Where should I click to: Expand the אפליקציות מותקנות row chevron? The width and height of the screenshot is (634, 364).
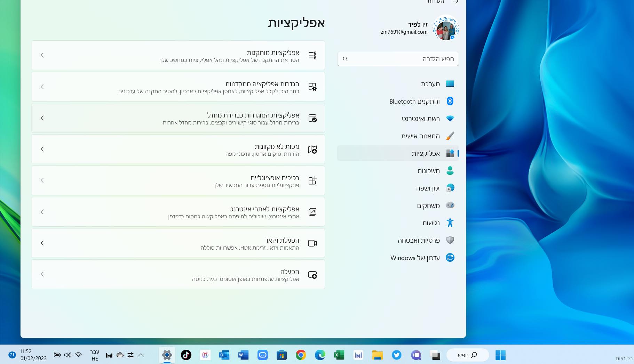pos(42,55)
